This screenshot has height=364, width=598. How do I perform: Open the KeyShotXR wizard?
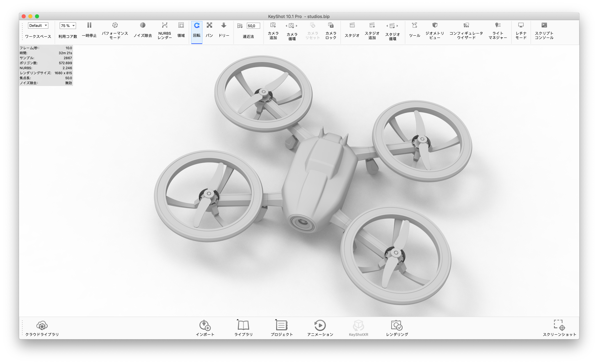coord(359,328)
